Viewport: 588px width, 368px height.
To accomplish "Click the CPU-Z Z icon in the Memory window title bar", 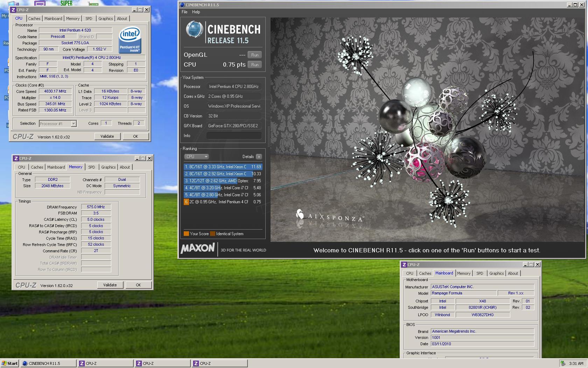I will coord(16,158).
